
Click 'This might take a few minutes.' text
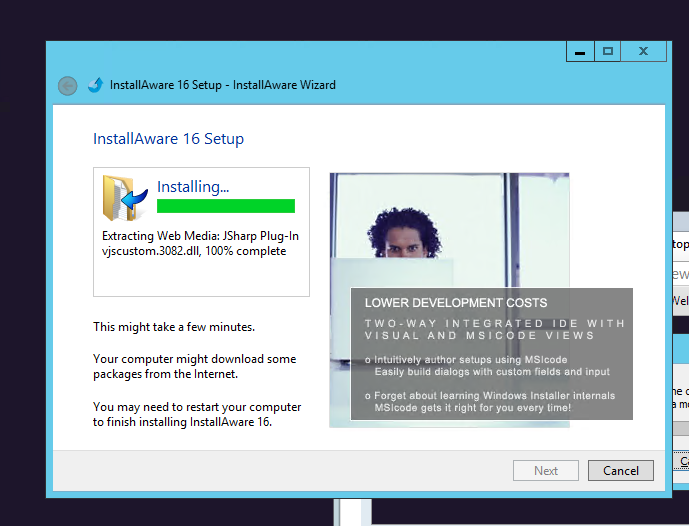click(174, 327)
